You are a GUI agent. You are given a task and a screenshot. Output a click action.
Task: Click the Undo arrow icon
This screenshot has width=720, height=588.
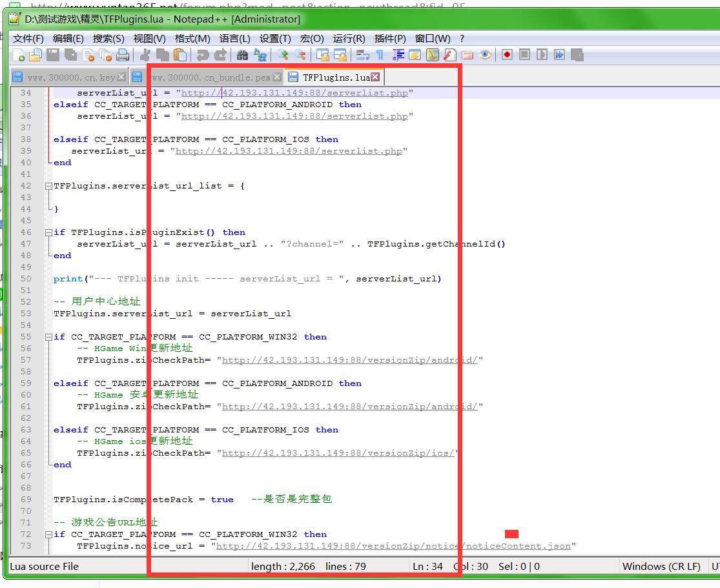(203, 55)
